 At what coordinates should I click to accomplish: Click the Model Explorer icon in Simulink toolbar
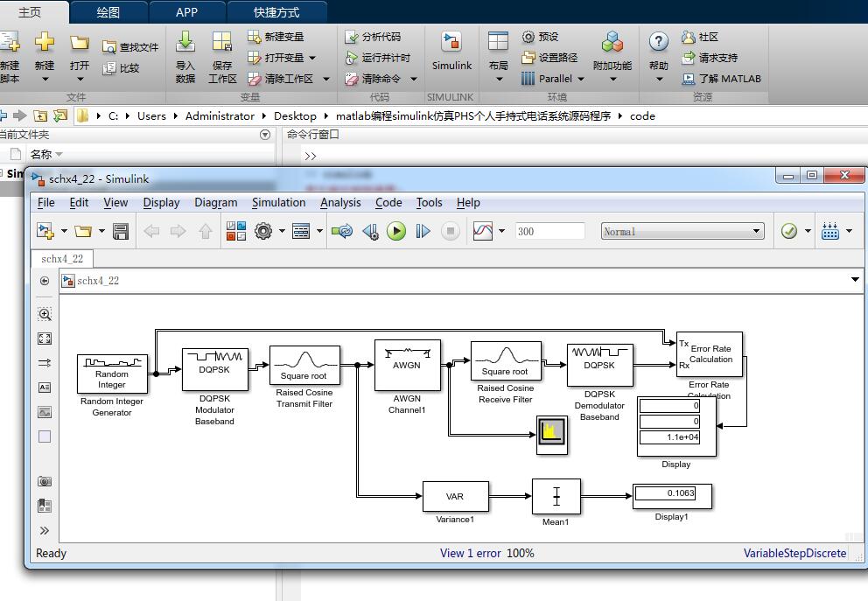coord(301,231)
